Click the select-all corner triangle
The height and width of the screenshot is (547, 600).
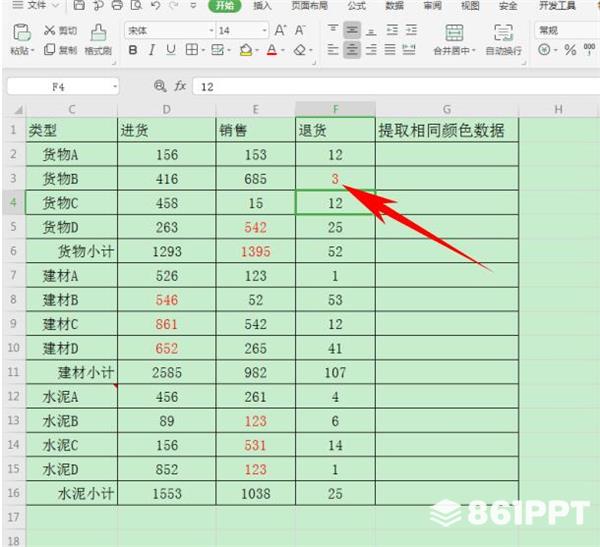click(x=18, y=110)
